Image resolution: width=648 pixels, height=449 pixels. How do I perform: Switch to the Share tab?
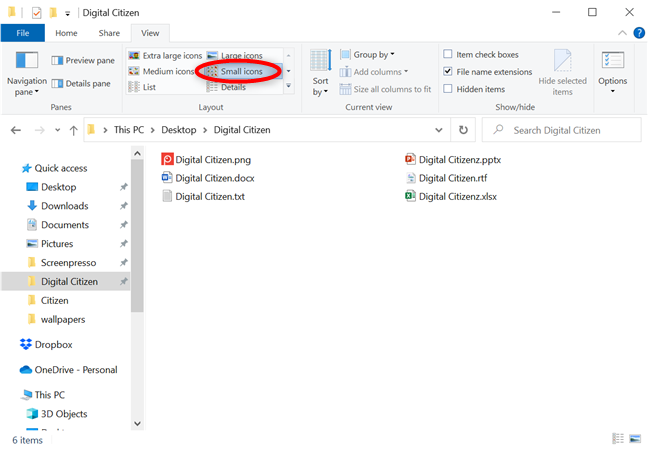tap(109, 33)
